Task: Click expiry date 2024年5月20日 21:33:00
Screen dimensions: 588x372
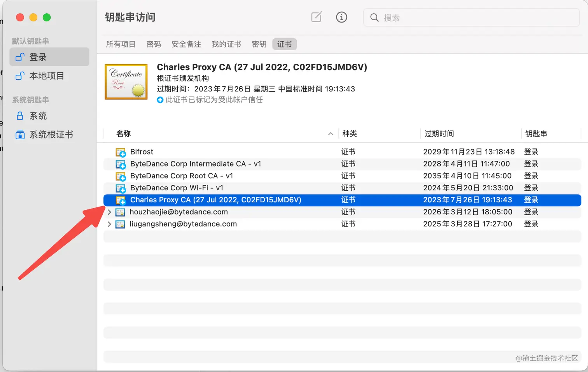Action: click(x=468, y=188)
